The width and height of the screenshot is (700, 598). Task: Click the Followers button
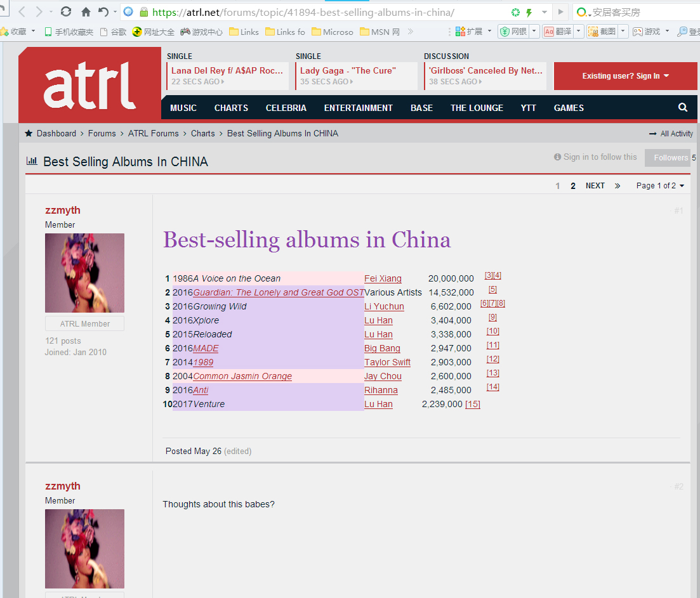click(x=670, y=158)
